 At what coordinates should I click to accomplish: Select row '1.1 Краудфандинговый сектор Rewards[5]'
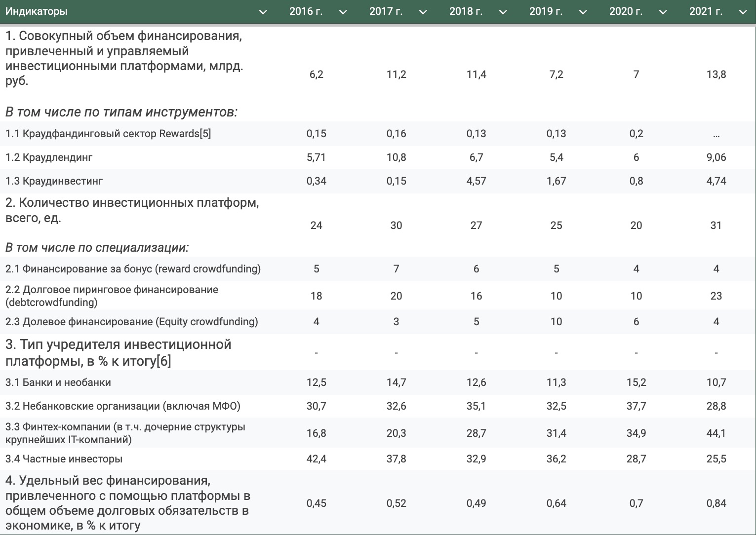(378, 134)
